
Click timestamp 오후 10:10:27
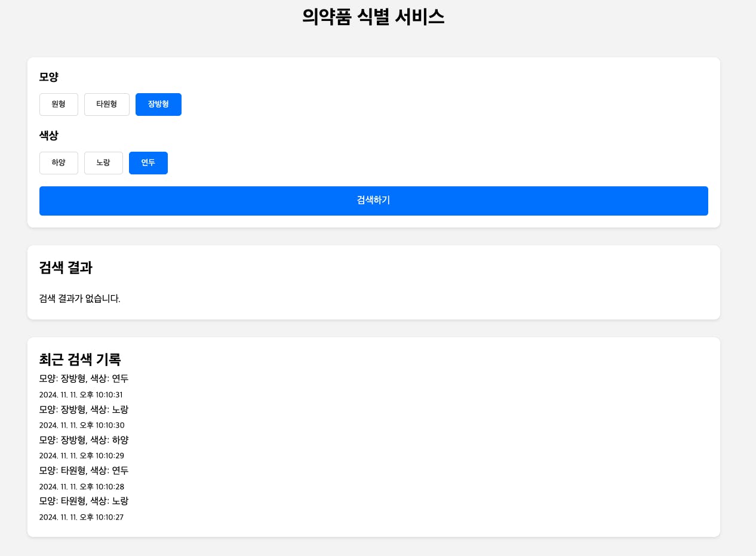[82, 517]
